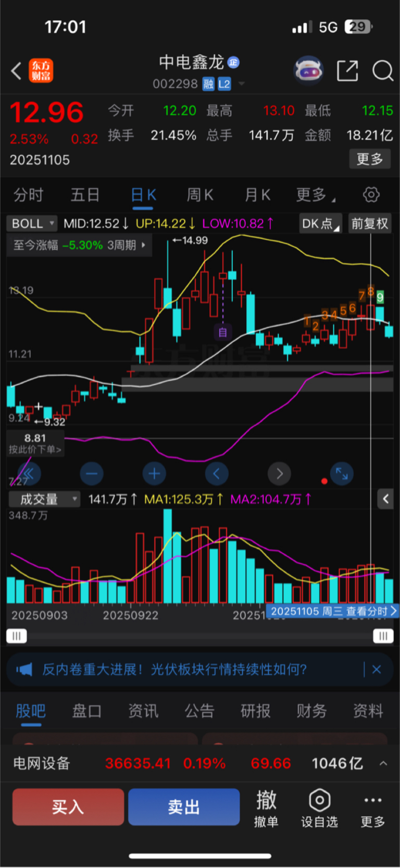400x868 pixels.
Task: Switch to 分时 chart tab
Action: (29, 195)
